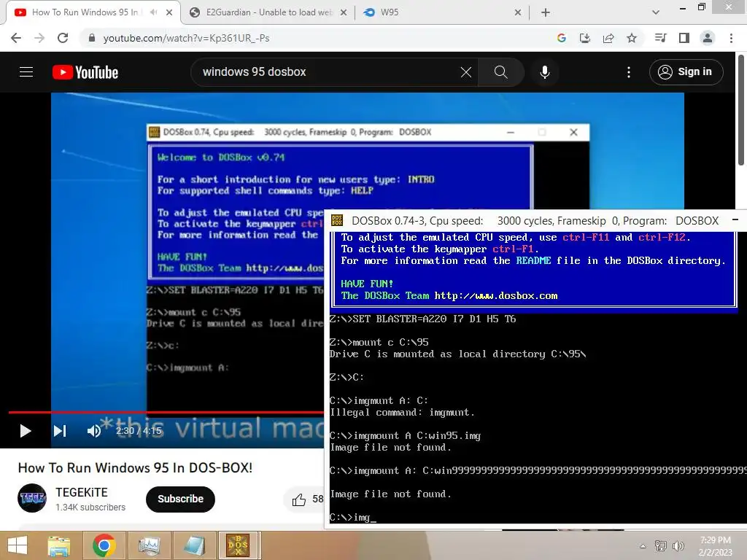Viewport: 747px width, 560px height.
Task: Open TEGEKiTE channel name link
Action: pyautogui.click(x=82, y=492)
